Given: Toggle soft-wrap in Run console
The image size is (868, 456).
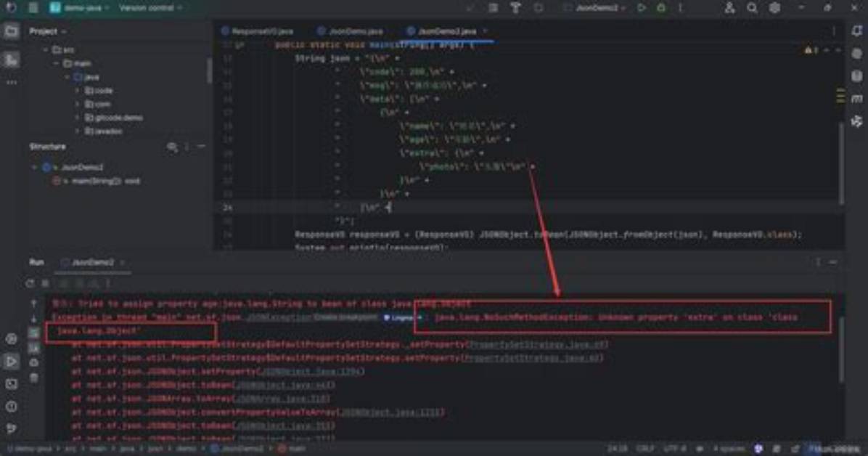Looking at the screenshot, I should (x=34, y=333).
